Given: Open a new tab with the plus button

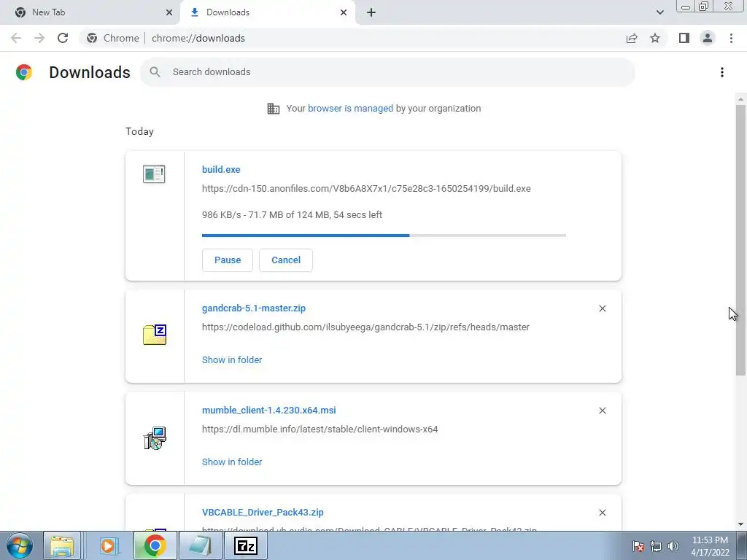Looking at the screenshot, I should [x=371, y=12].
